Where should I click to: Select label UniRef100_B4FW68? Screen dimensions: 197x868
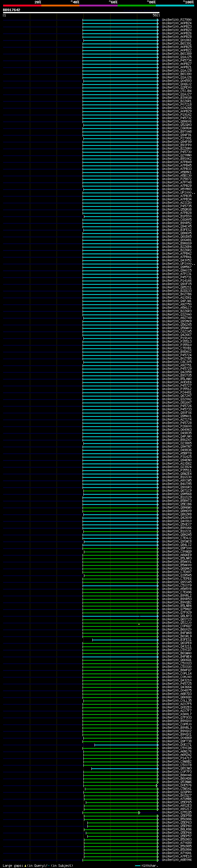point(177,633)
